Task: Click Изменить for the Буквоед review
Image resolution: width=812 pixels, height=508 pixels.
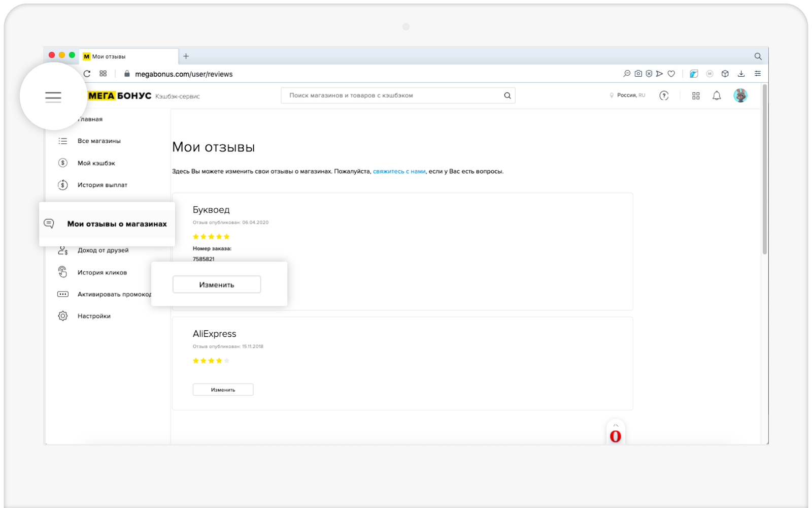Action: click(217, 284)
